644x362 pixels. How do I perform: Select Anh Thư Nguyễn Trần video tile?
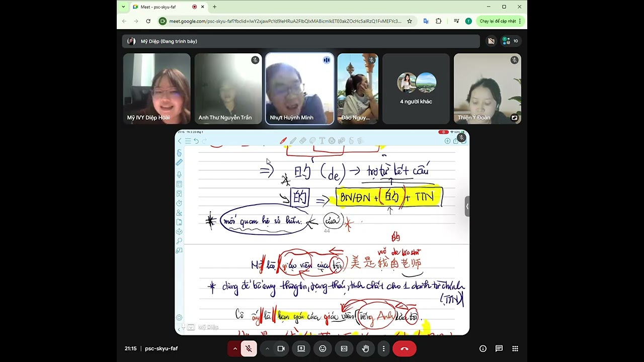pyautogui.click(x=228, y=88)
